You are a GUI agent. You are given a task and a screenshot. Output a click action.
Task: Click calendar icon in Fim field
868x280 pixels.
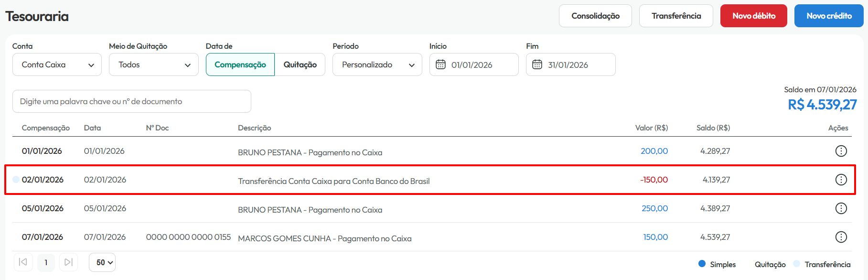(537, 65)
